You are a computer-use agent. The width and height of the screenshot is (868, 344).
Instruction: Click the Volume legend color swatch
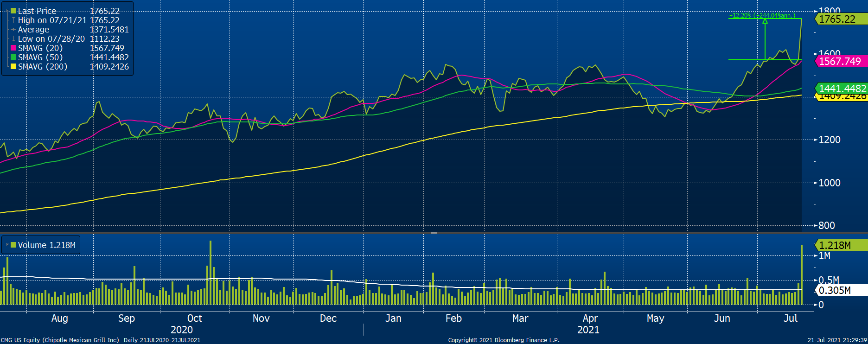13,245
